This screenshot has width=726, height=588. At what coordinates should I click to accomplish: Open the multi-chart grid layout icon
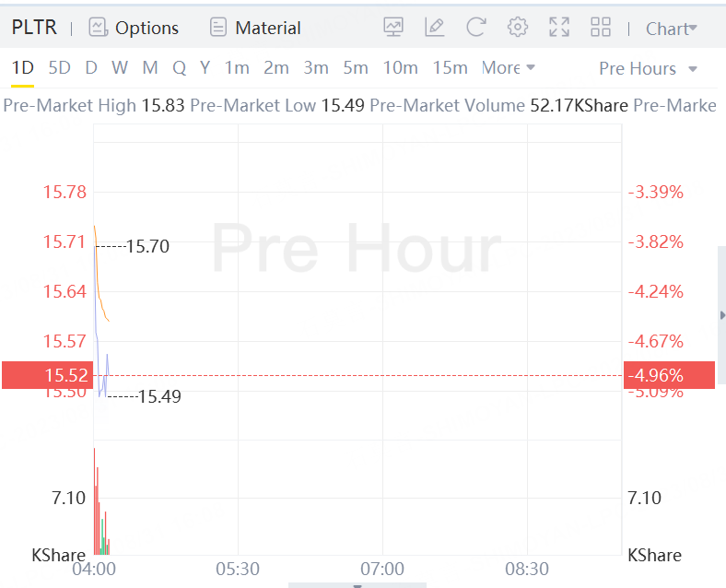pyautogui.click(x=601, y=28)
